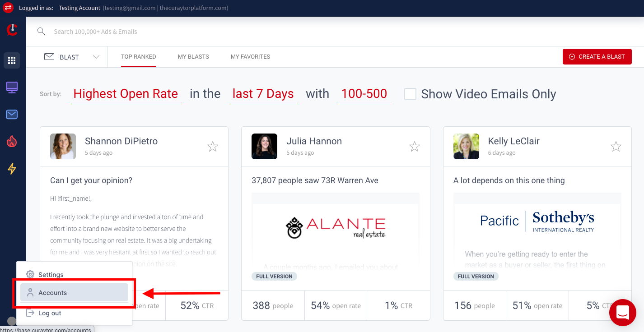Click the Settings gear icon
Screen dimensions: 644x332
tap(30, 274)
